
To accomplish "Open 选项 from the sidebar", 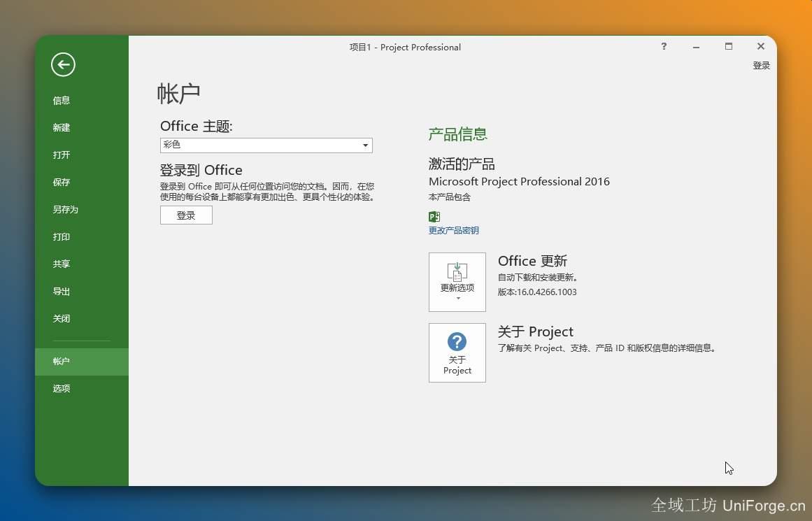I will (61, 388).
